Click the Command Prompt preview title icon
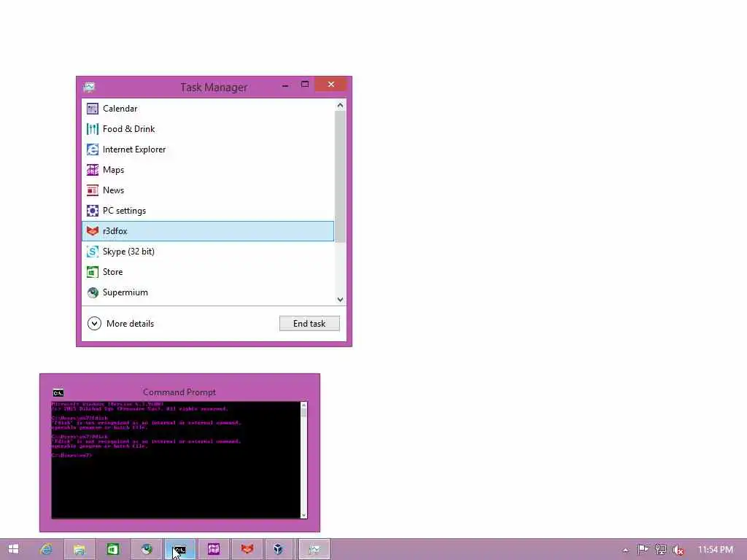Image resolution: width=747 pixels, height=560 pixels. click(x=58, y=393)
